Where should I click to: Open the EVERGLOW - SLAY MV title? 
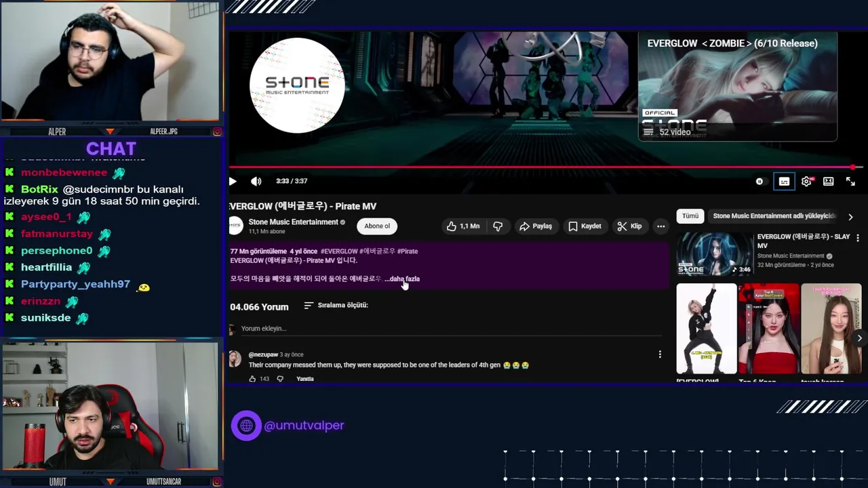[804, 241]
